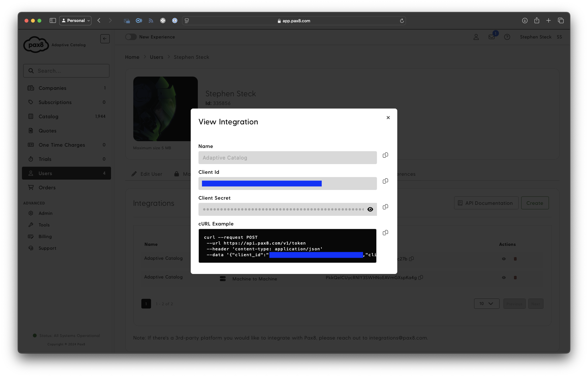Click the Home breadcrumb link

[x=132, y=57]
